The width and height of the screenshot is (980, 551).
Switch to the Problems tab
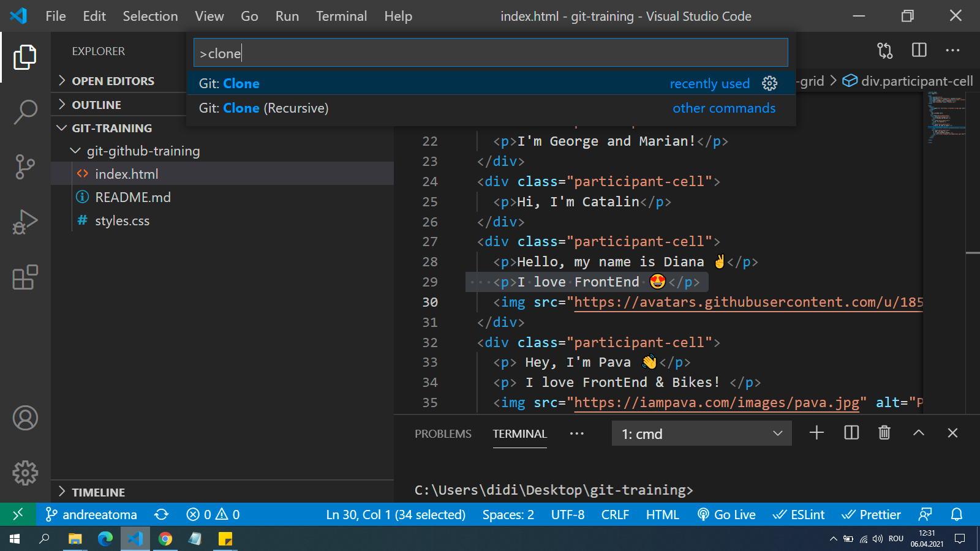pyautogui.click(x=443, y=433)
